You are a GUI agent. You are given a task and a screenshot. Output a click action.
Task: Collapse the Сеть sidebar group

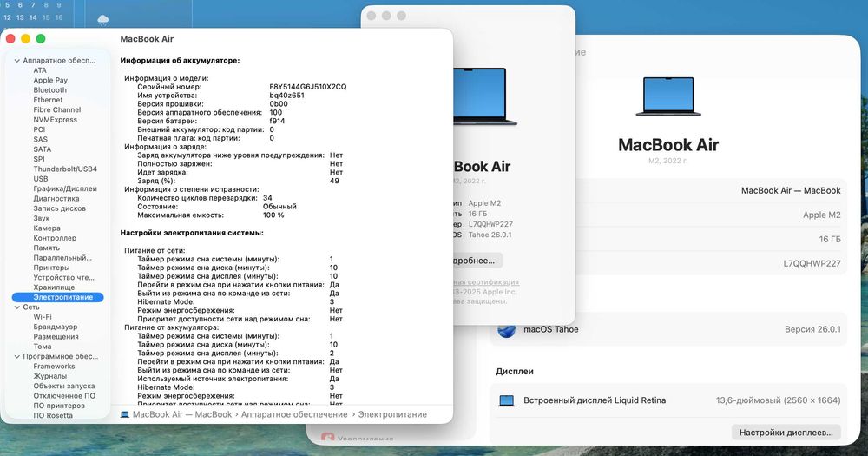[16, 307]
